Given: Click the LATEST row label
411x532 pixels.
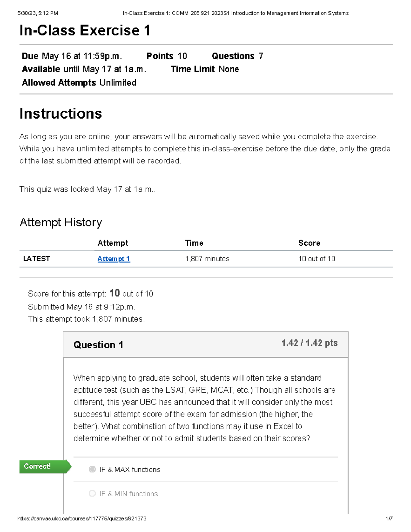Looking at the screenshot, I should [36, 259].
